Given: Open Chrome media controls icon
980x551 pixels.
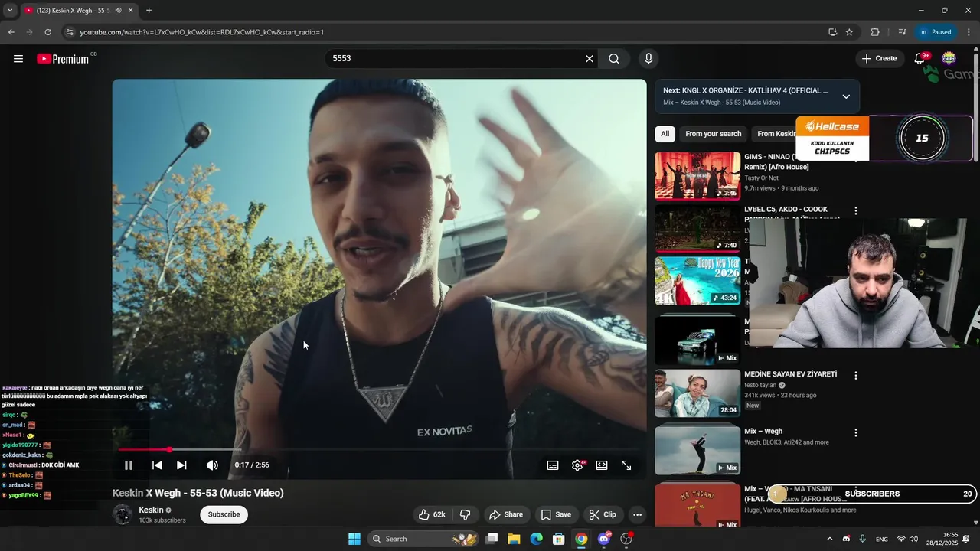Looking at the screenshot, I should (902, 32).
